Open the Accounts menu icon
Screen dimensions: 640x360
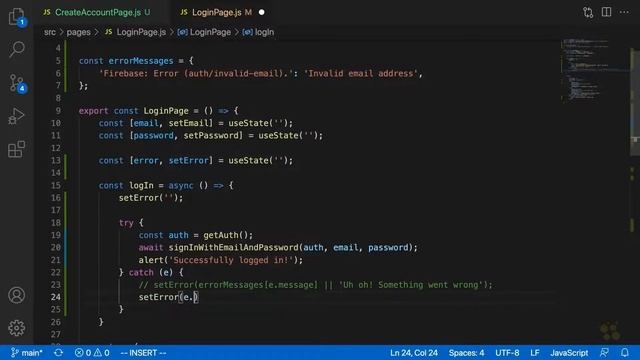(16, 295)
